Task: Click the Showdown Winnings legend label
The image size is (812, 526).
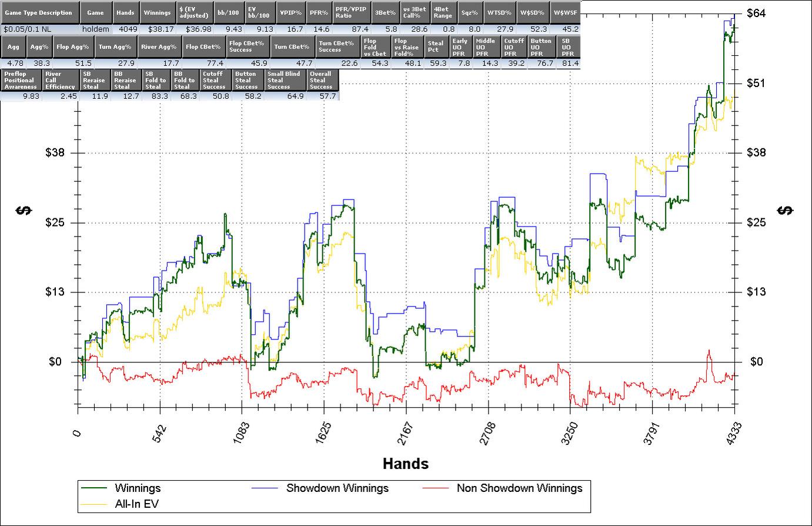Action: pyautogui.click(x=338, y=488)
